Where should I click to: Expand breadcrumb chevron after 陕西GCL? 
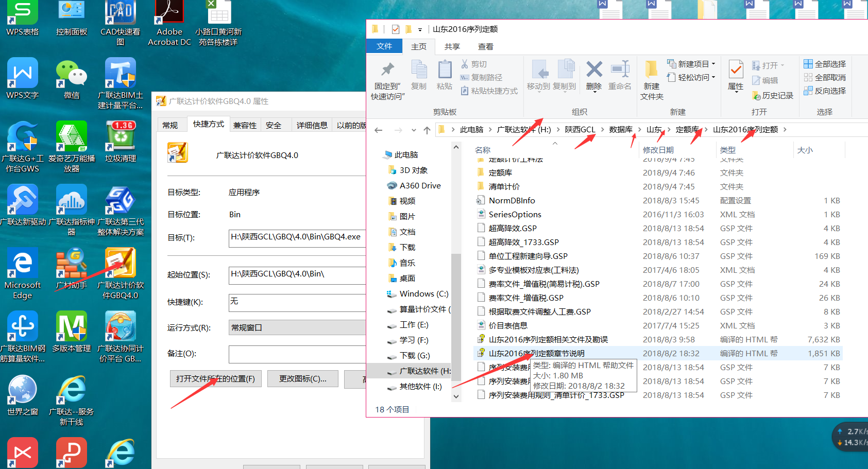[602, 130]
